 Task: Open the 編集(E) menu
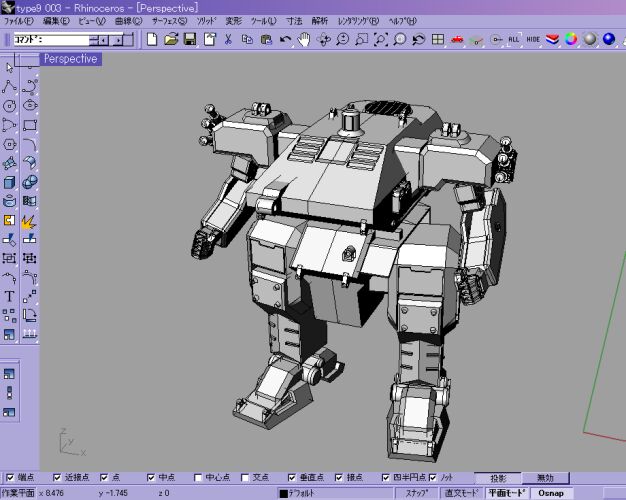pos(56,21)
